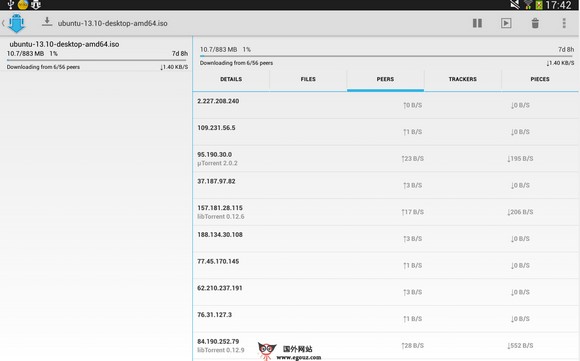Tap download speed 195 B/S
580x361 pixels.
tap(520, 159)
